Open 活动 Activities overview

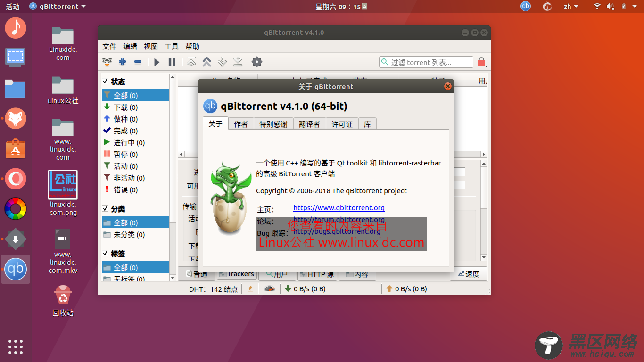[x=13, y=6]
